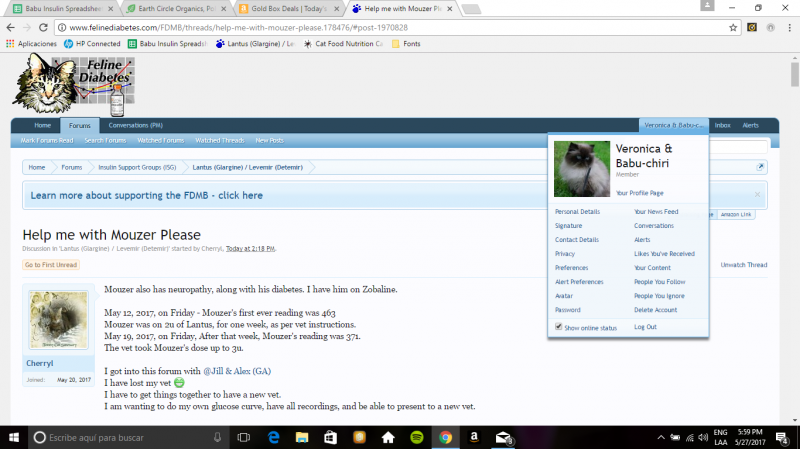Click the Windows Start button
The height and width of the screenshot is (449, 800).
12,437
